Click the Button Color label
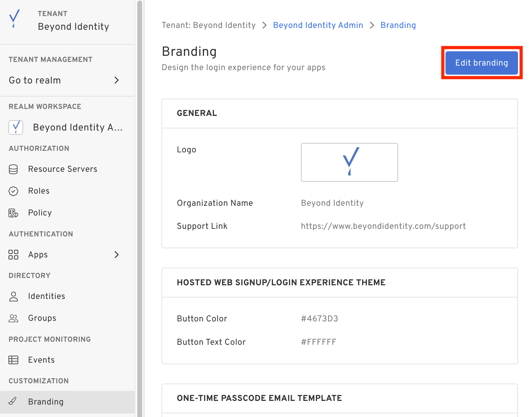This screenshot has height=417, width=532. click(202, 319)
